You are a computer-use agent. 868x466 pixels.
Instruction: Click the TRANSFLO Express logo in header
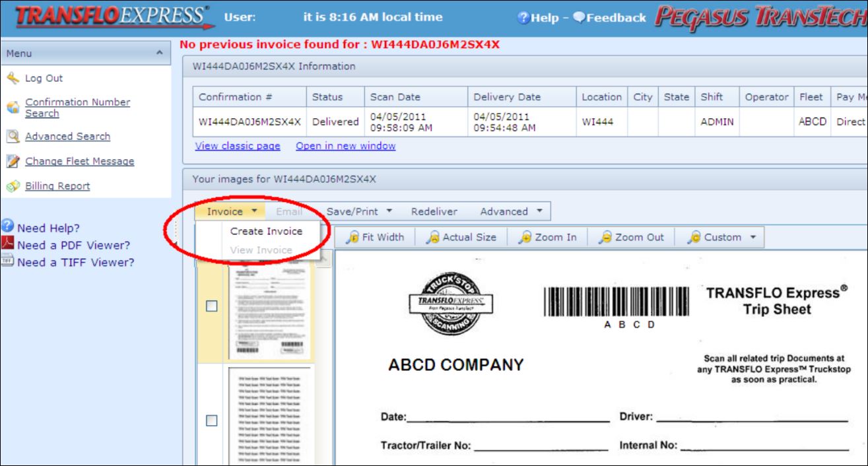116,17
